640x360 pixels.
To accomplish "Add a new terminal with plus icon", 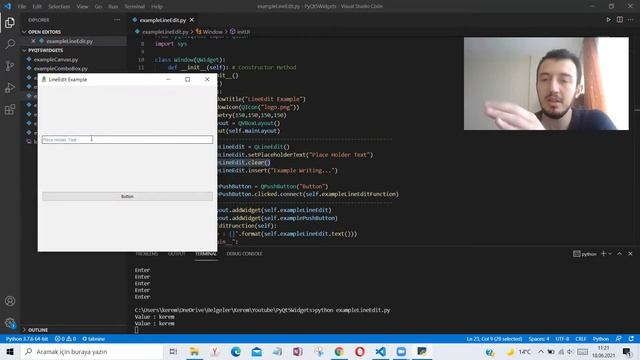I will pos(603,253).
